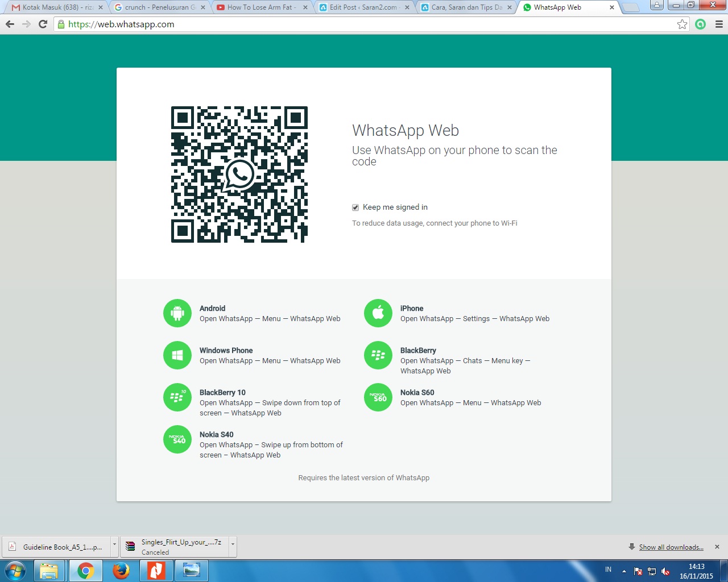Click the Windows Phone instructions text
This screenshot has width=728, height=582.
click(x=270, y=361)
